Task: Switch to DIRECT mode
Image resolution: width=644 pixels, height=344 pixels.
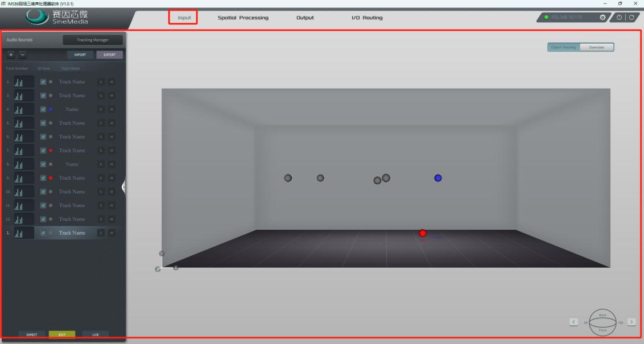Action: tap(32, 334)
